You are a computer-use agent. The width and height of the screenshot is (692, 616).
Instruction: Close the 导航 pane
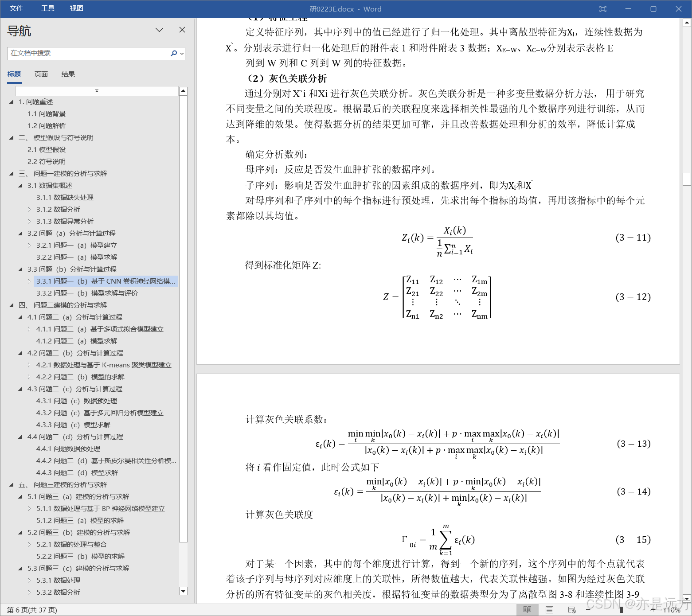[182, 30]
